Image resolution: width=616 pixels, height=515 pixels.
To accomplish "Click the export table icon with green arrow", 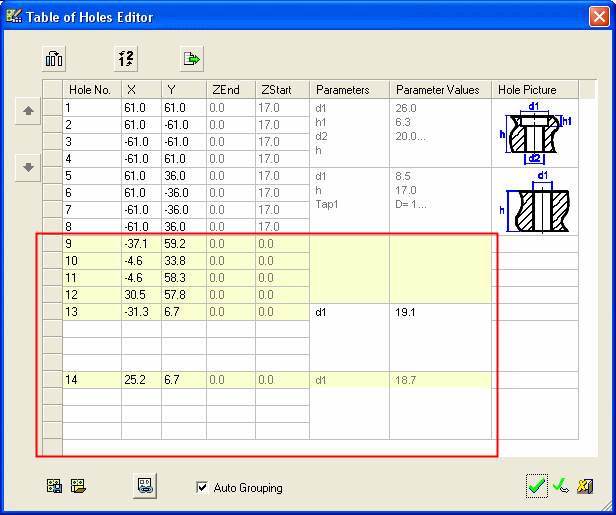I will [x=192, y=58].
